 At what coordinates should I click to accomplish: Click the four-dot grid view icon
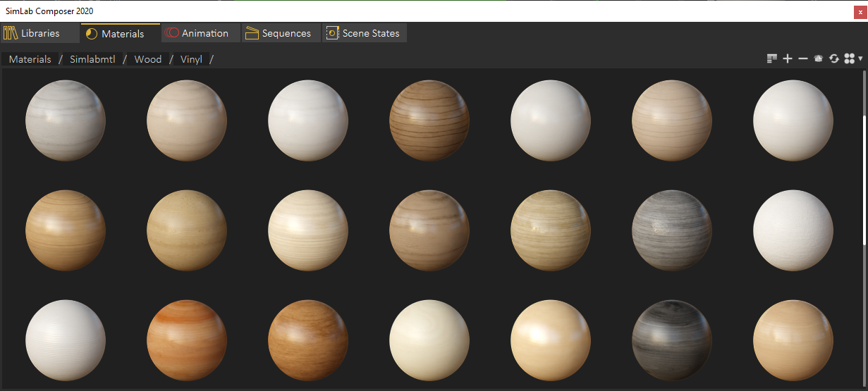(x=849, y=59)
